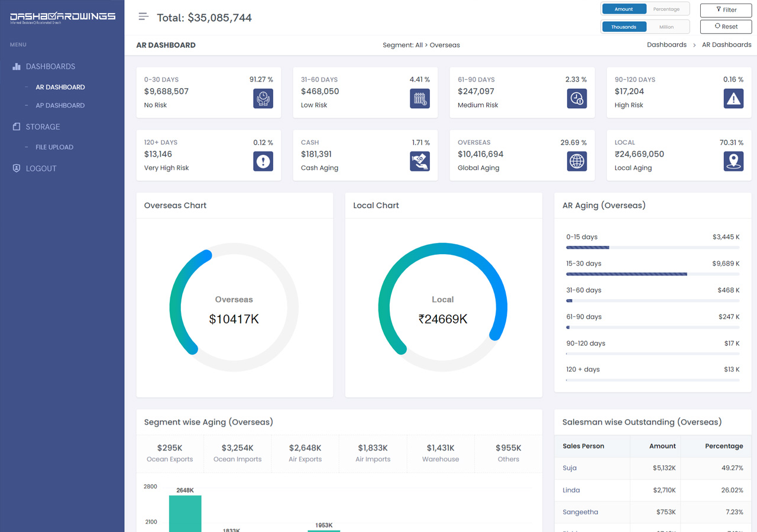Click the Dashboards bar chart icon in sidebar
The height and width of the screenshot is (532, 757).
[x=17, y=67]
